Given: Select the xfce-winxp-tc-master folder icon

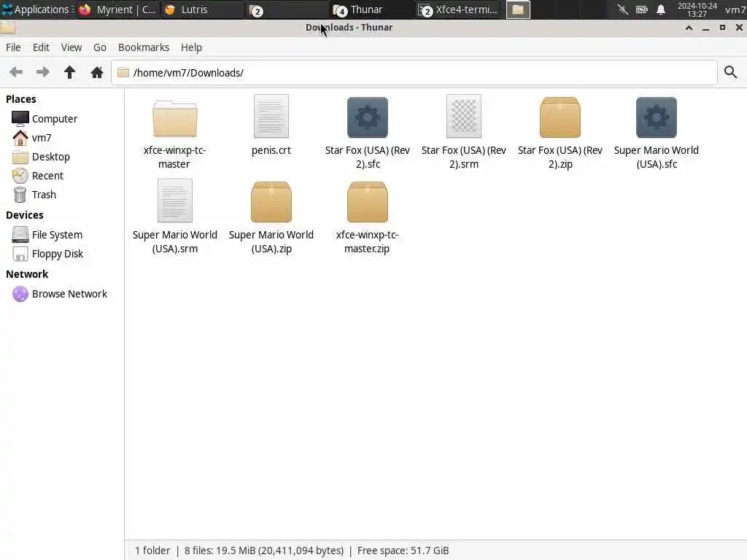Looking at the screenshot, I should 175,118.
